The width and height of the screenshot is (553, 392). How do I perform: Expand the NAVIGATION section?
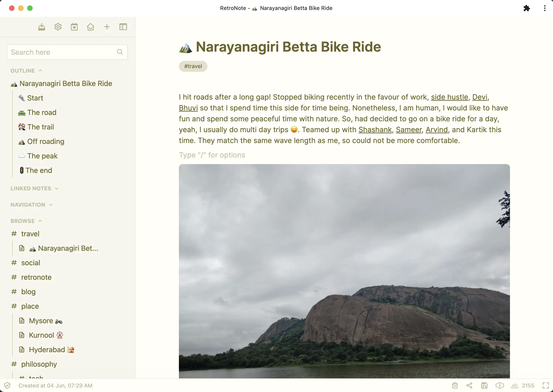coord(31,205)
